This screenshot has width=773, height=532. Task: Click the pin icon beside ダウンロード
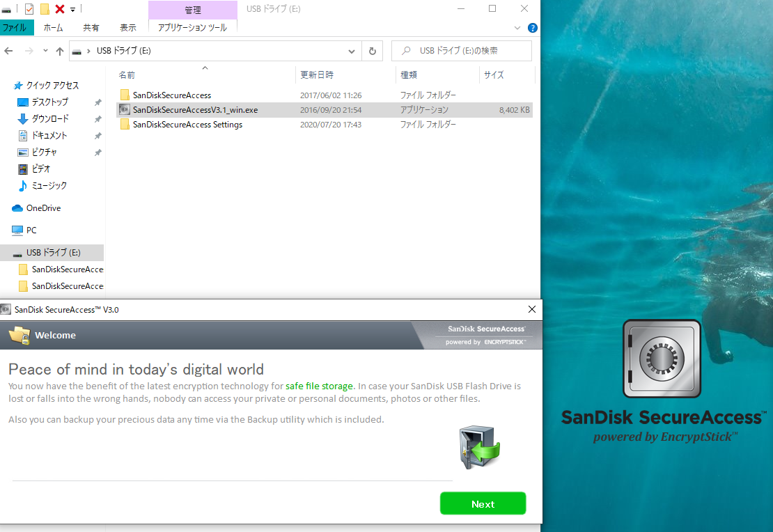coord(97,119)
